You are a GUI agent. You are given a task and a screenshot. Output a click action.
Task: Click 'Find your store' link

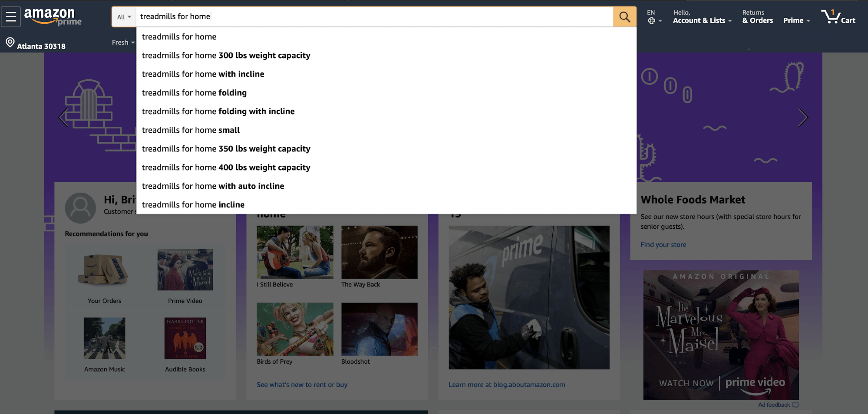[663, 245]
